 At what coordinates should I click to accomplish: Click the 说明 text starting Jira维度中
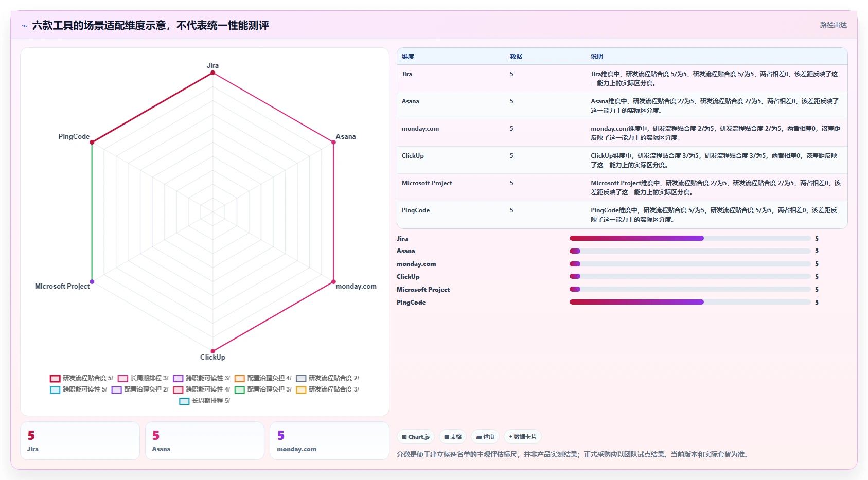click(714, 79)
